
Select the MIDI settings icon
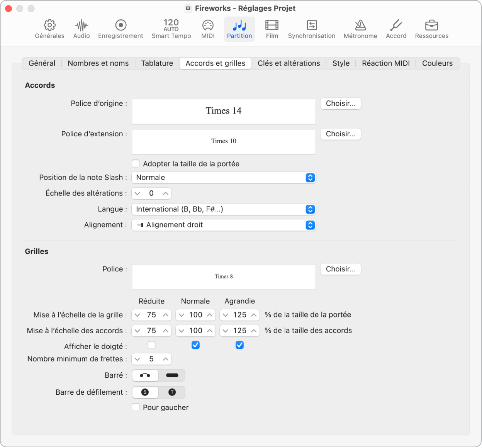click(x=208, y=29)
